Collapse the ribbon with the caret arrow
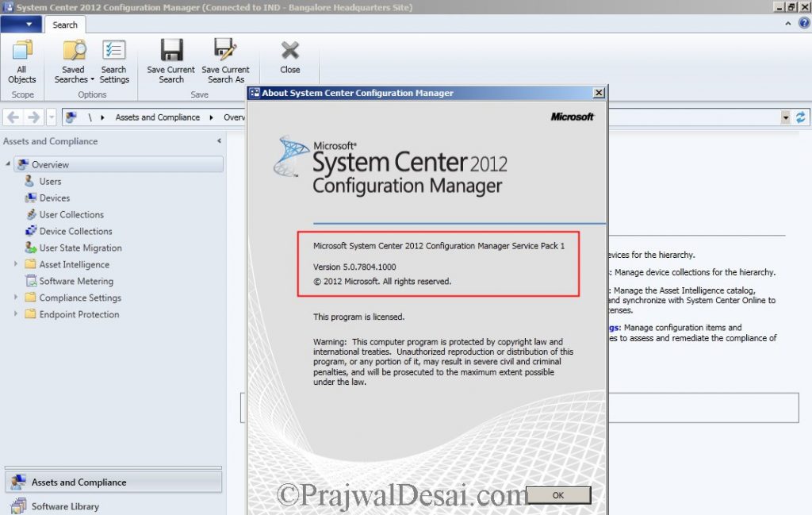Viewport: 812px width, 515px height. pos(787,23)
